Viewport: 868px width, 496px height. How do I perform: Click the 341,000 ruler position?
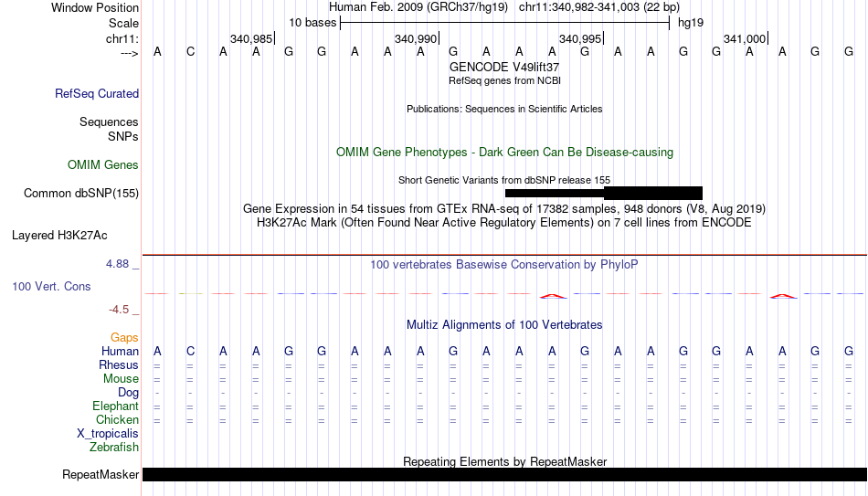coord(745,38)
